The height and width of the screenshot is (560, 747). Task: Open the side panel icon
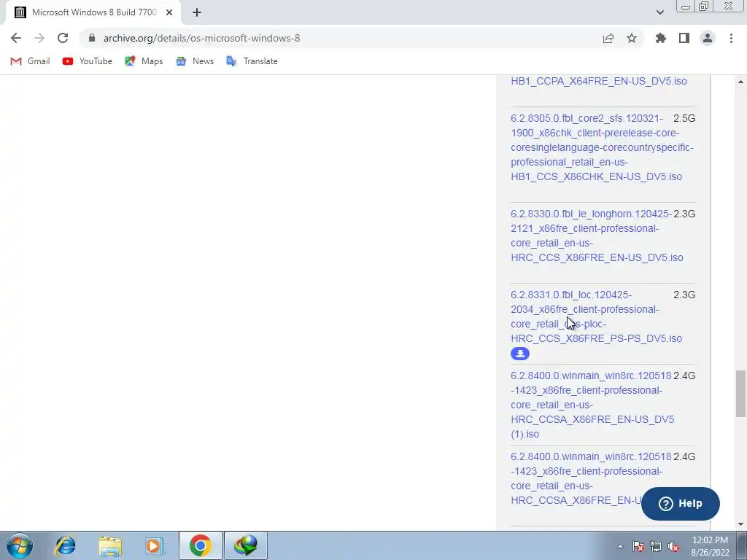click(684, 38)
